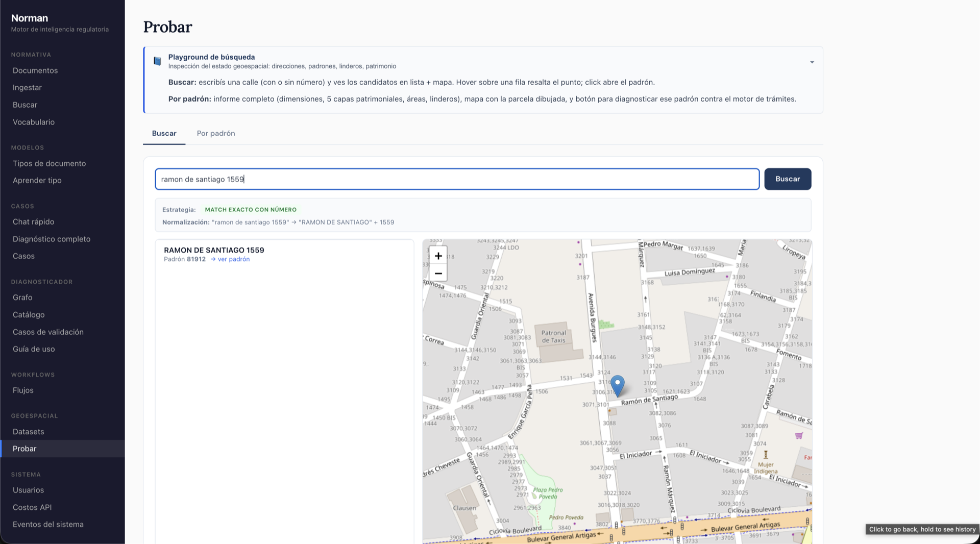The height and width of the screenshot is (544, 980).
Task: Click the MATCH EXACTO CON NÚMERO badge
Action: pyautogui.click(x=251, y=210)
